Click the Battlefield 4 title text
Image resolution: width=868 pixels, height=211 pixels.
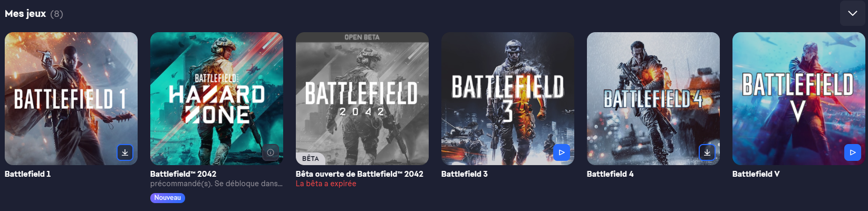(x=610, y=174)
